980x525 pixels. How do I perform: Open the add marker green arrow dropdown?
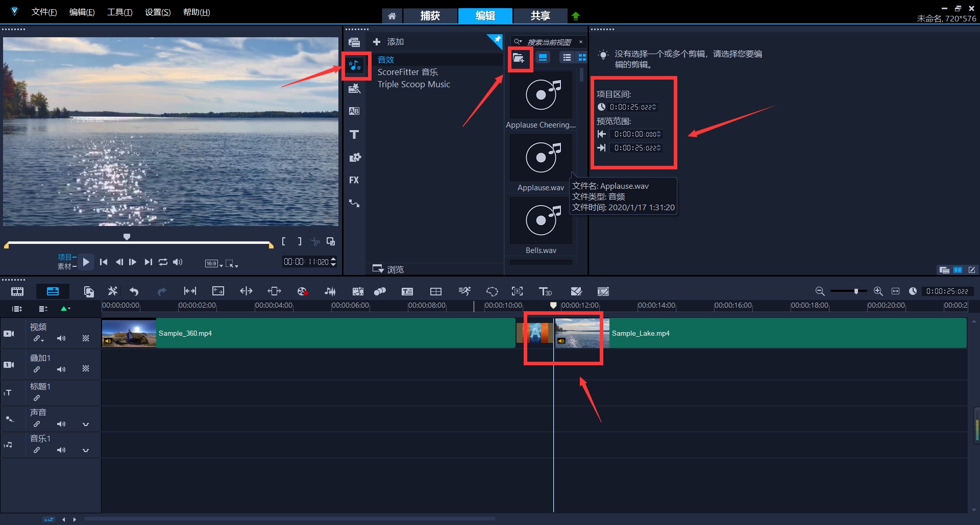pyautogui.click(x=65, y=308)
